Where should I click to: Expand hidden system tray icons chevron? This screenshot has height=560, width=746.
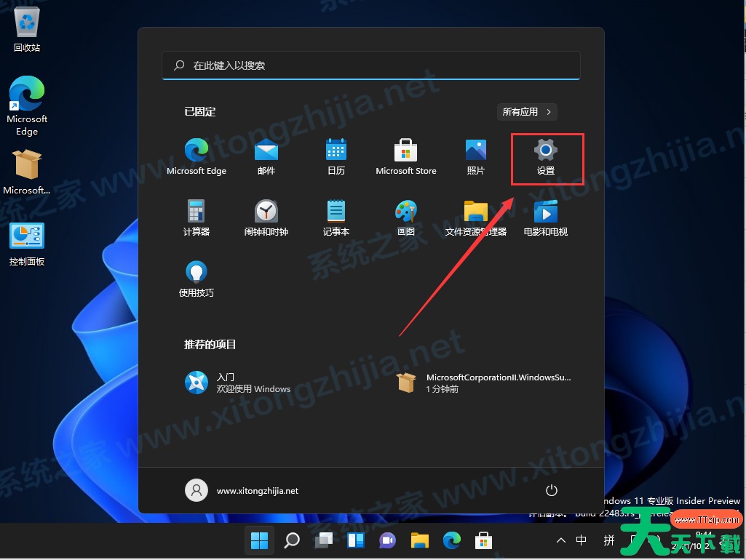coord(561,540)
